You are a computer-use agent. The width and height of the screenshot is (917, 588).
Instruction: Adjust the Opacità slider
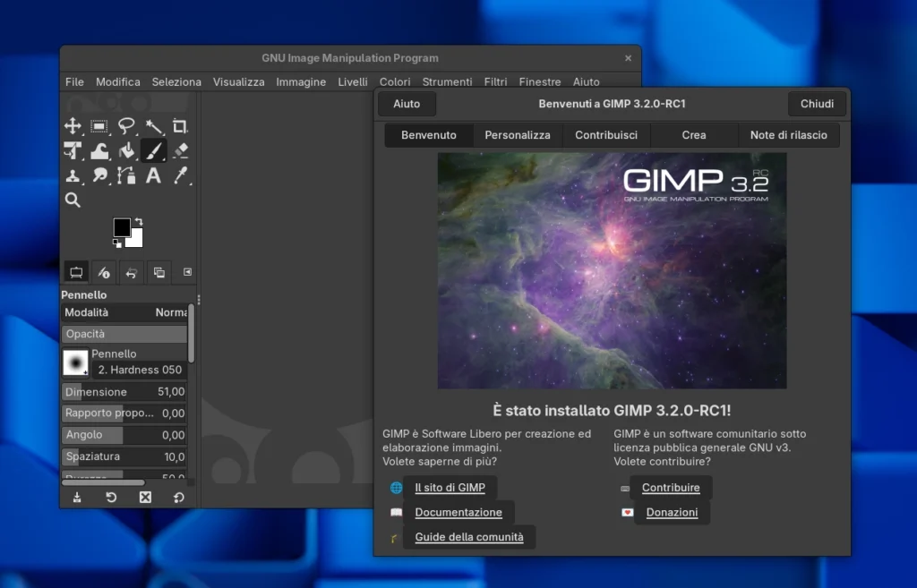pos(124,333)
